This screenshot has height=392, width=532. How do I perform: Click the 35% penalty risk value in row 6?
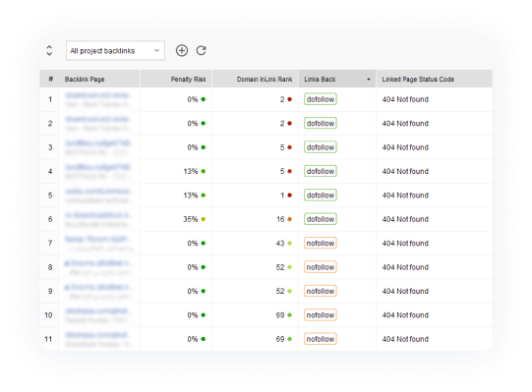191,219
